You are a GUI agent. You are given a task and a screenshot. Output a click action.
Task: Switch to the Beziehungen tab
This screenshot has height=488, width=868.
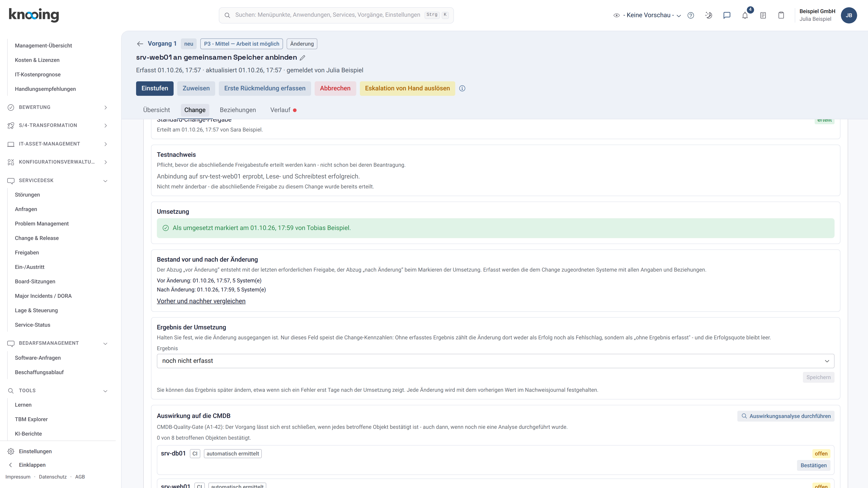[238, 110]
